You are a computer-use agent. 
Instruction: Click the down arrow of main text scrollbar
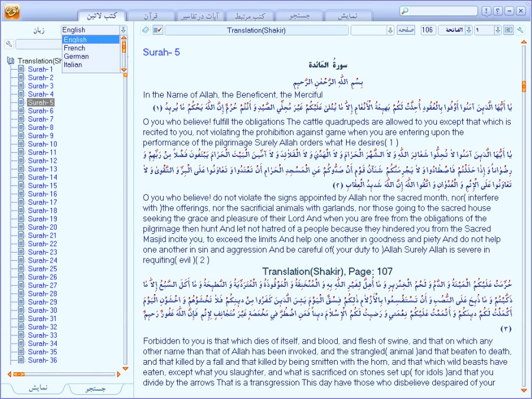click(524, 391)
